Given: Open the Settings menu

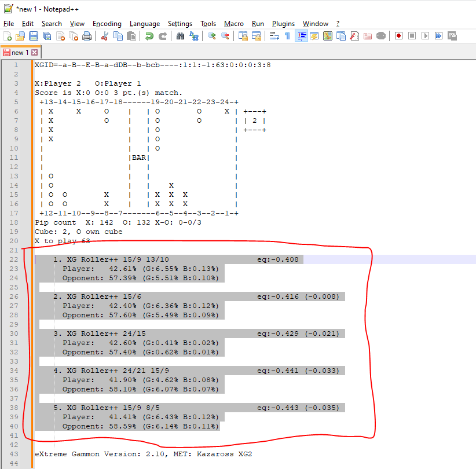Looking at the screenshot, I should click(180, 24).
